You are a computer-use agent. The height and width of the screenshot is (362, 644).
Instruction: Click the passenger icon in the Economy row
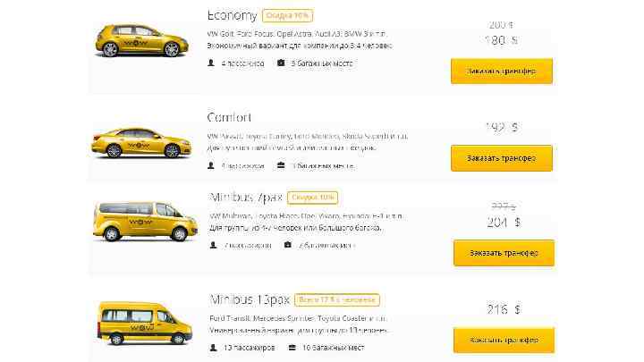pyautogui.click(x=211, y=63)
